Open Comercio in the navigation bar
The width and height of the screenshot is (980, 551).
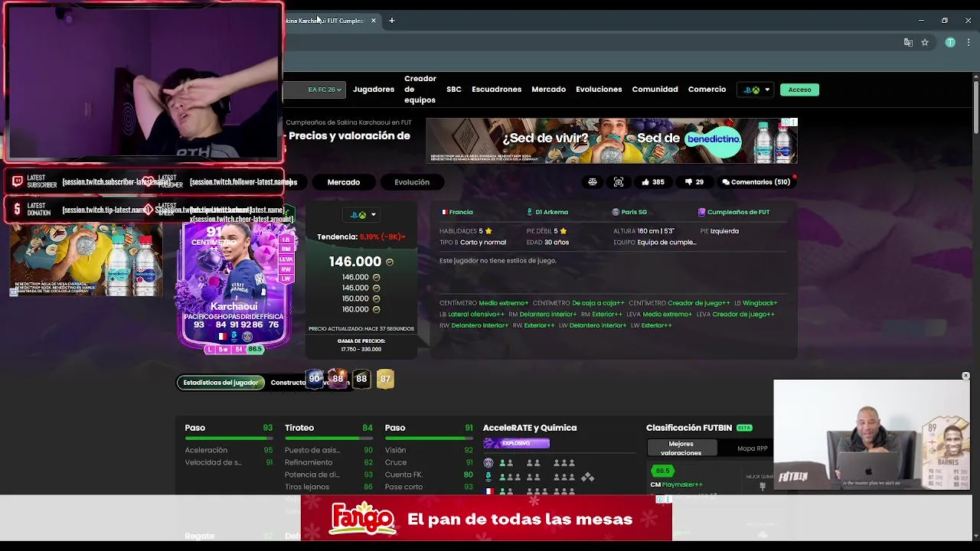pyautogui.click(x=707, y=90)
